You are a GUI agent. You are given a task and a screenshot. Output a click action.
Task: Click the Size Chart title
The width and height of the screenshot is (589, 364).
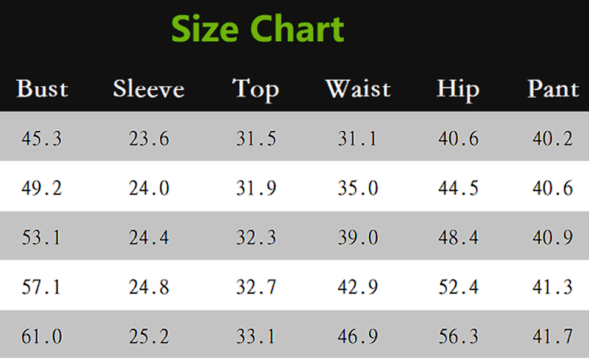[257, 29]
